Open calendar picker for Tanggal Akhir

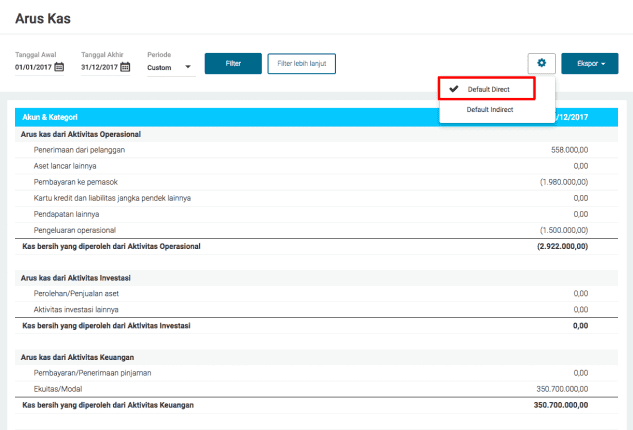pyautogui.click(x=125, y=67)
